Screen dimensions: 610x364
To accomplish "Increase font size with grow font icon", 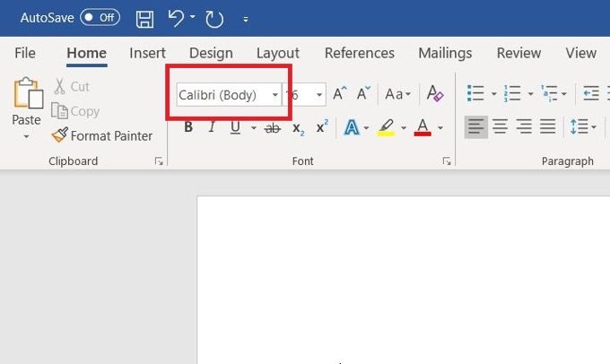I will click(340, 94).
